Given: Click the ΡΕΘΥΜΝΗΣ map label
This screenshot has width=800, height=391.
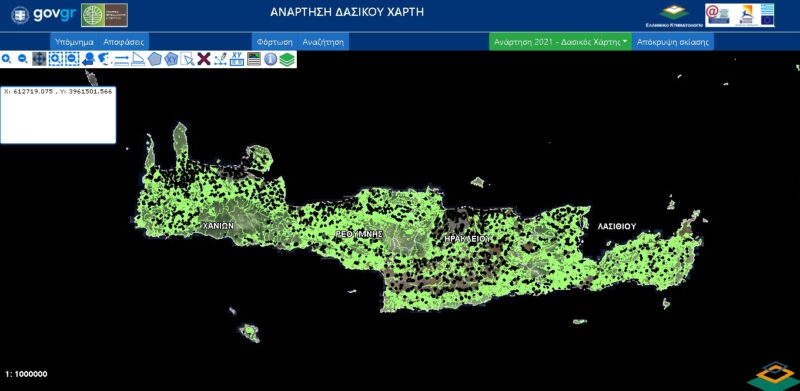Looking at the screenshot, I should [359, 233].
